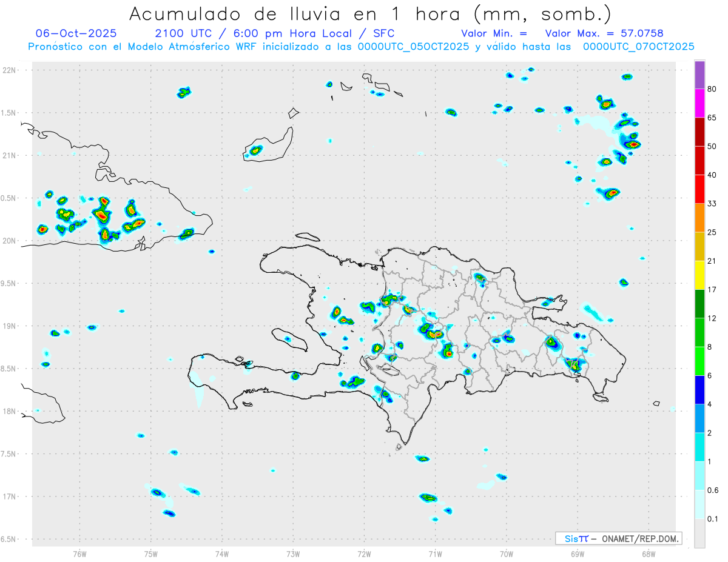Select the yellow colorbar segment between 17 and 21
Screen dimensions: 728x562
click(700, 275)
